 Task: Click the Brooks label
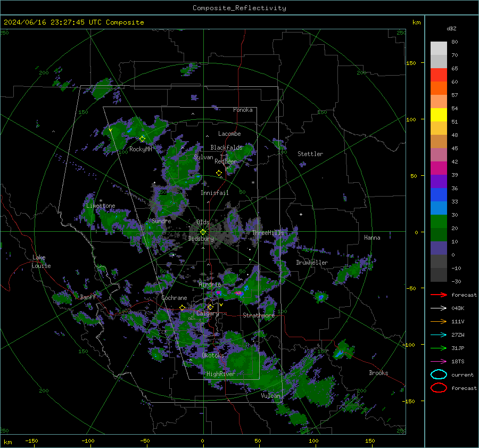pyautogui.click(x=378, y=373)
